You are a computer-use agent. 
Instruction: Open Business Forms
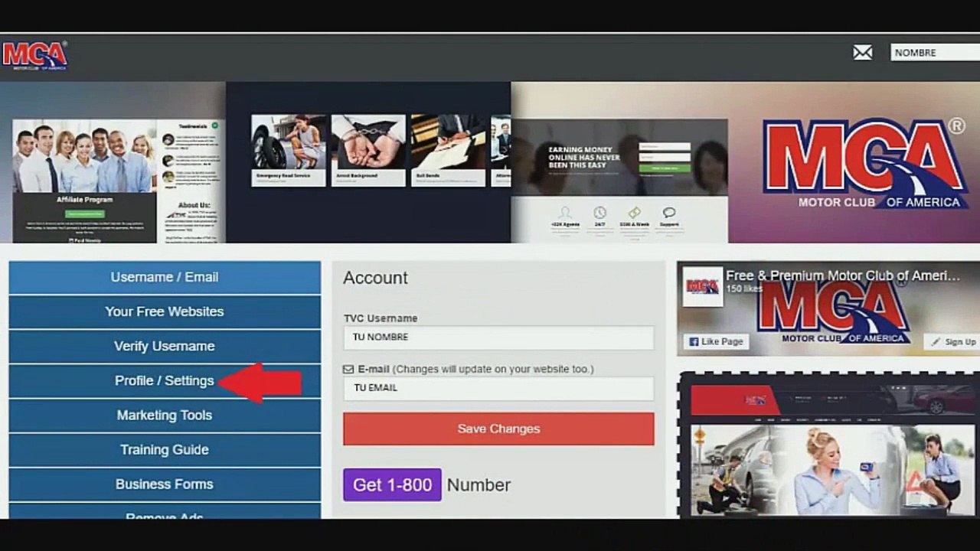point(165,484)
